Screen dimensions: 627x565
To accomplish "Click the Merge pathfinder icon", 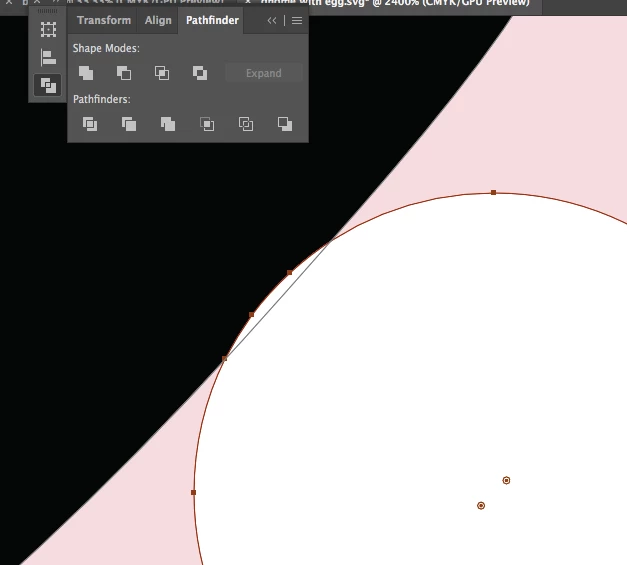I will pyautogui.click(x=168, y=124).
